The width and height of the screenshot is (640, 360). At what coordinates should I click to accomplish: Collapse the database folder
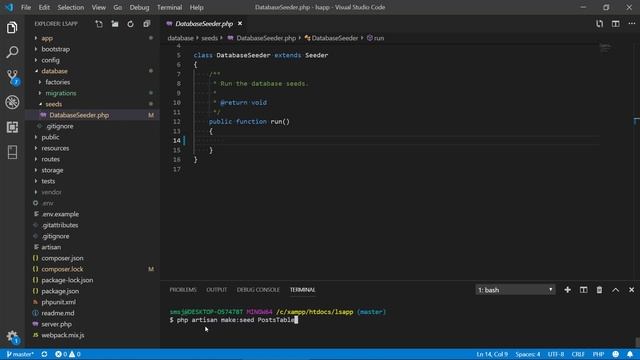tap(93, 71)
